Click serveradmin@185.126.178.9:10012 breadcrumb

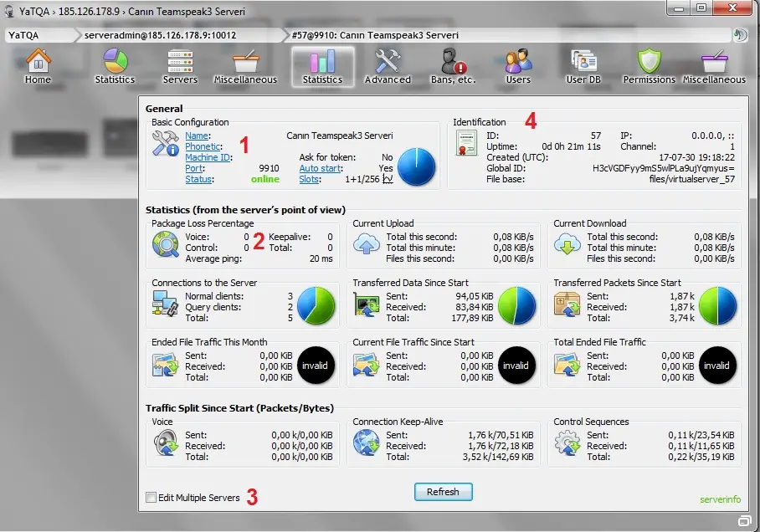[x=179, y=35]
